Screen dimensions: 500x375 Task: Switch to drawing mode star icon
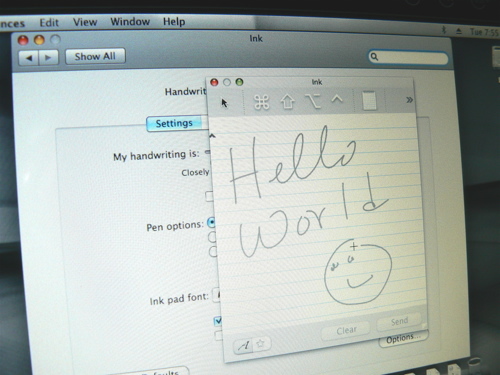pyautogui.click(x=261, y=343)
